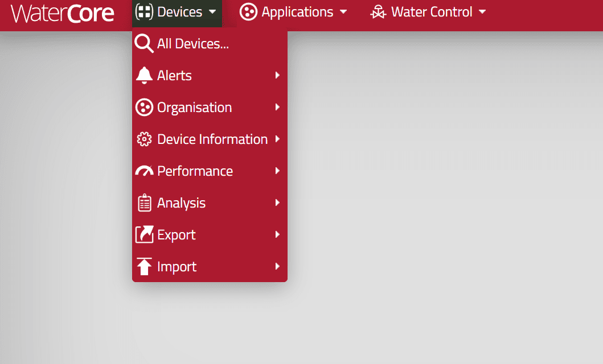
Task: Open the Applications dropdown caret
Action: pos(343,13)
